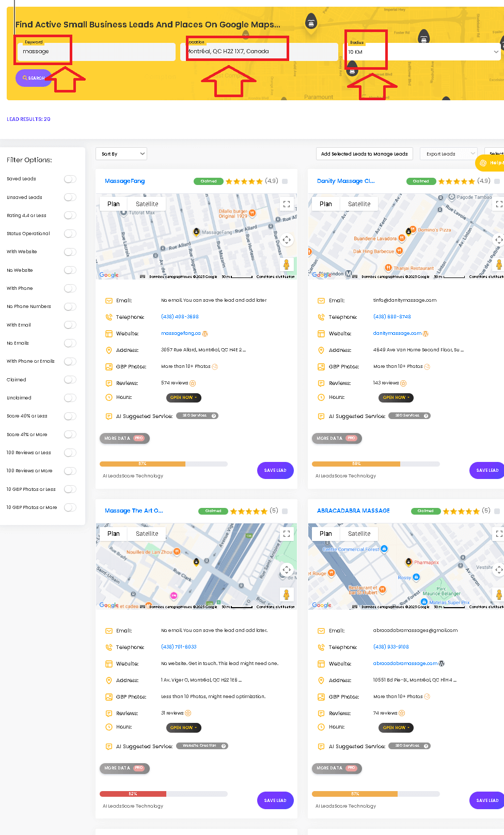
Task: Click the help icon on MassageFang SEO Services tag
Action: [214, 416]
